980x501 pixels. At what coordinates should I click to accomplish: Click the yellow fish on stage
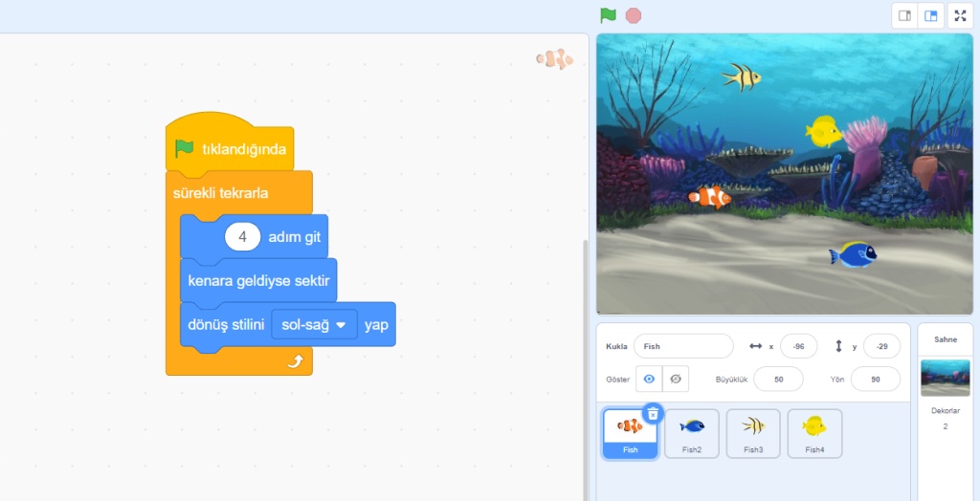[x=823, y=131]
